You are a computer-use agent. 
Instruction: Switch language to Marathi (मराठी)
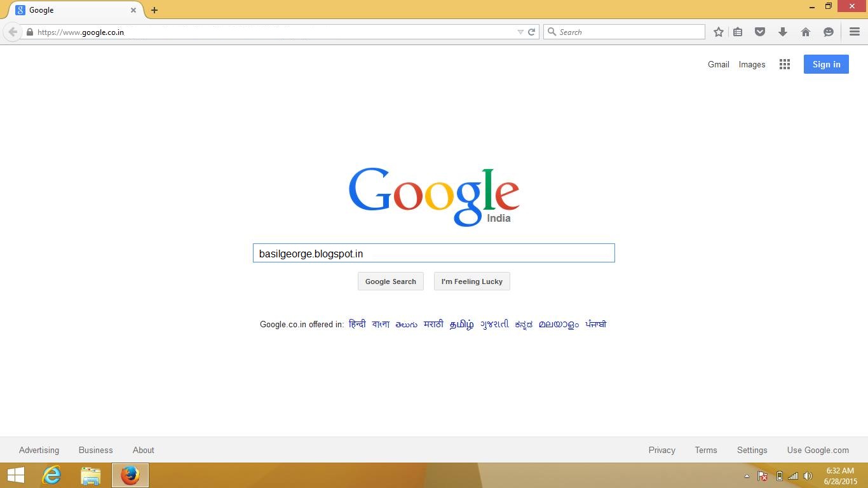433,324
